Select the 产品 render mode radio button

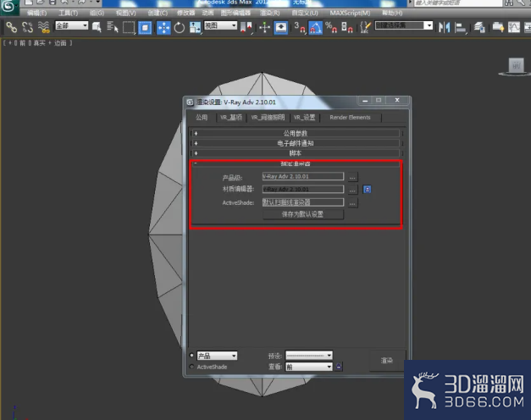tap(191, 355)
